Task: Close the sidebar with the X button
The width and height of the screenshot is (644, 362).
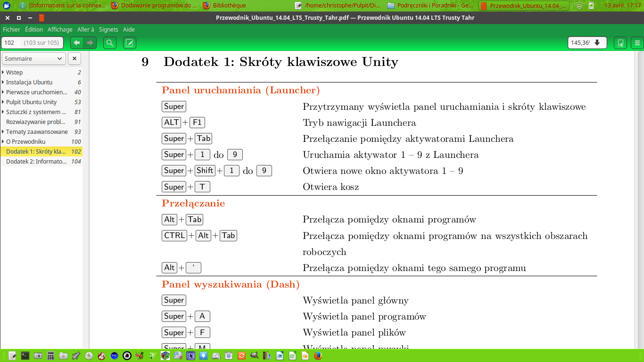Action: tap(74, 58)
